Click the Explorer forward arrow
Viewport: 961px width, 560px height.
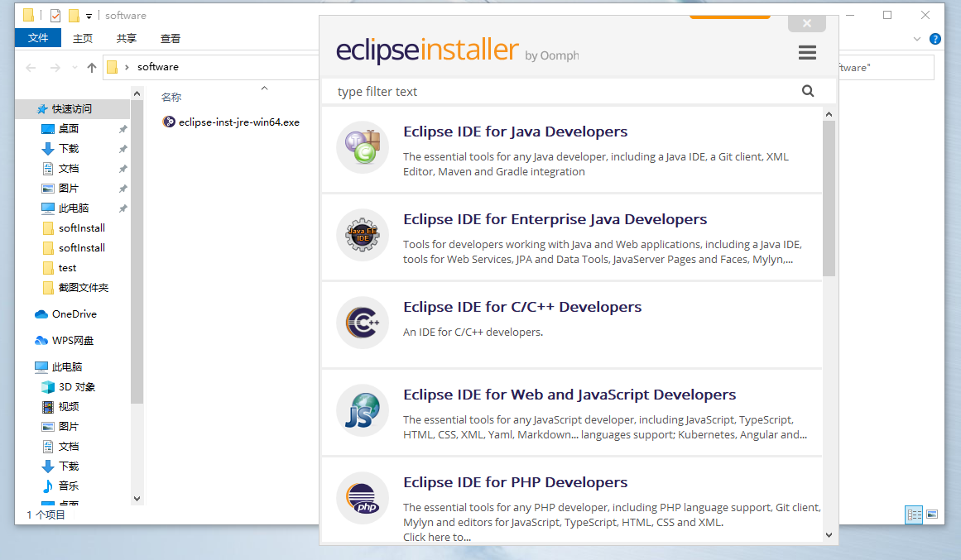(55, 67)
